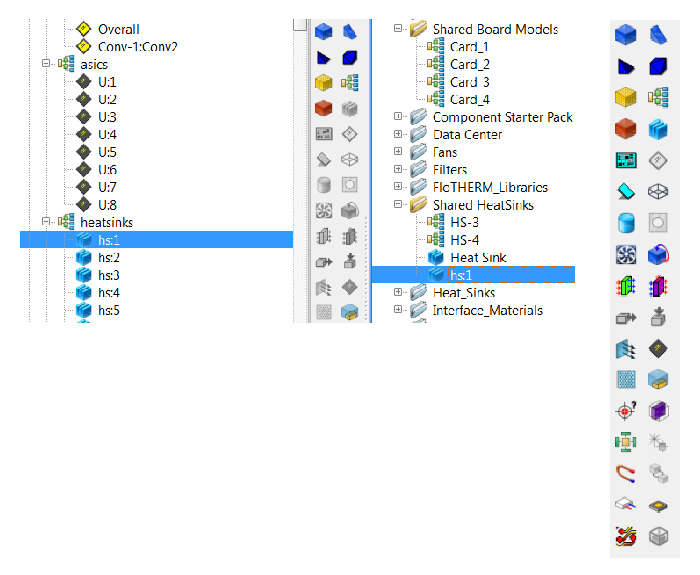Click the red and yellow trace routing icon
Viewport: 700px width, 575px height.
625,536
